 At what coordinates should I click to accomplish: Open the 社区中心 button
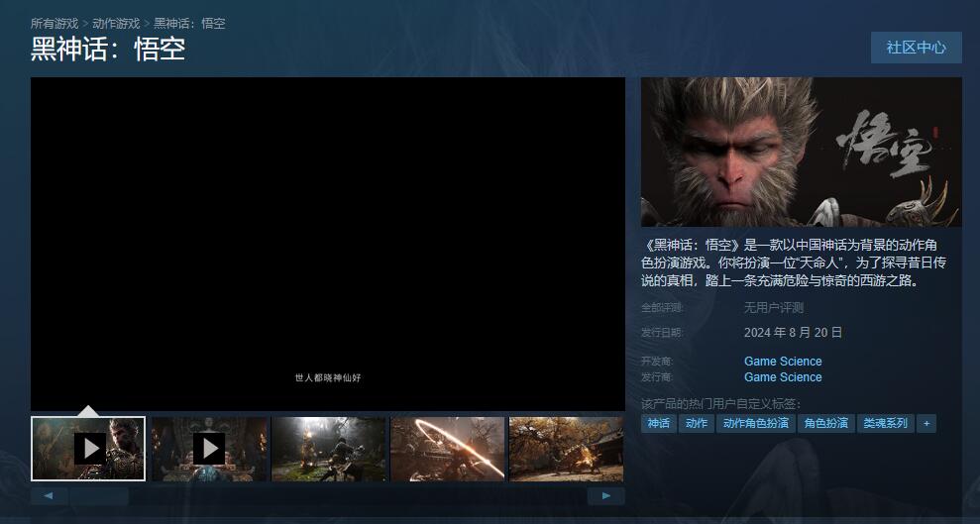917,48
